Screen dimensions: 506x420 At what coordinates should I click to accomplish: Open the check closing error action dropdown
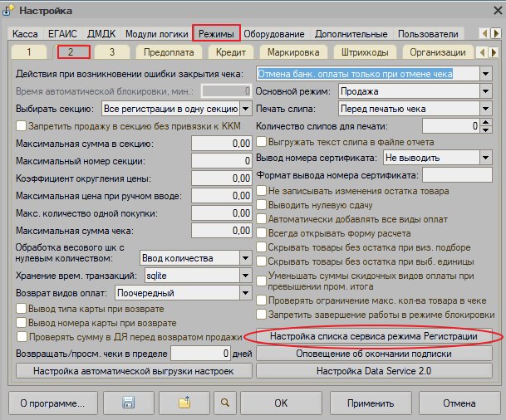pyautogui.click(x=486, y=74)
